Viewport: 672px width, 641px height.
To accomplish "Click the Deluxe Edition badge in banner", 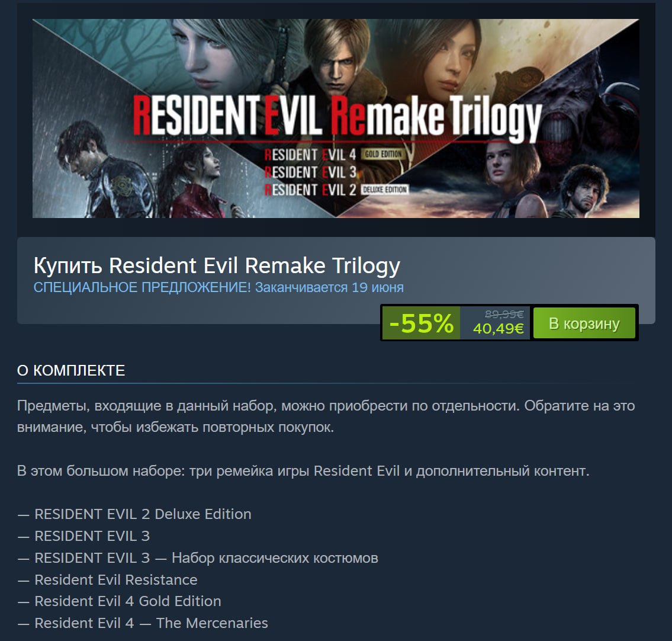I will click(x=384, y=189).
